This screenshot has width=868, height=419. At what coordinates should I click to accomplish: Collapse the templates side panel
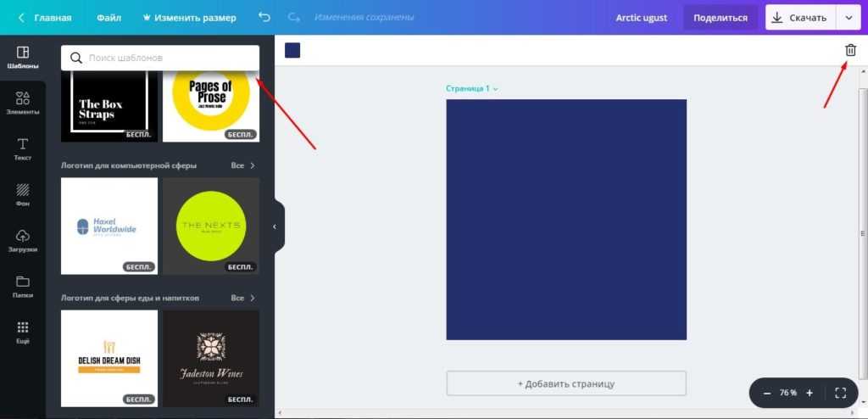(x=275, y=226)
